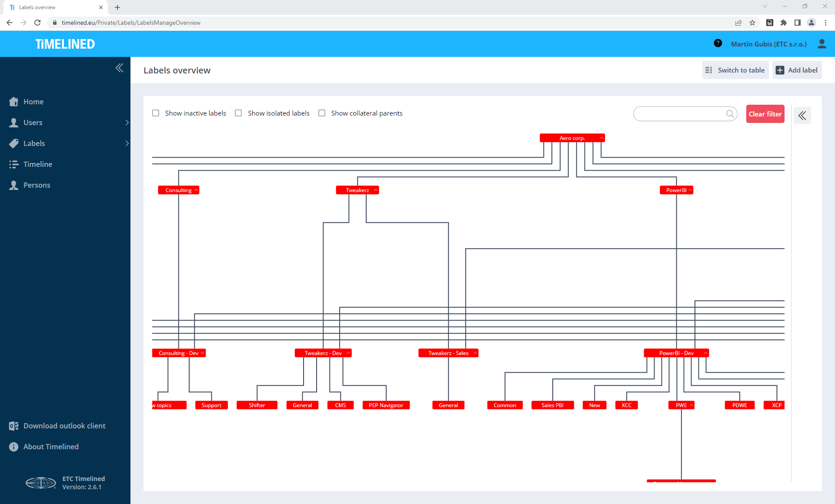This screenshot has height=504, width=835.
Task: Select the PEP Navigator label node
Action: (386, 405)
